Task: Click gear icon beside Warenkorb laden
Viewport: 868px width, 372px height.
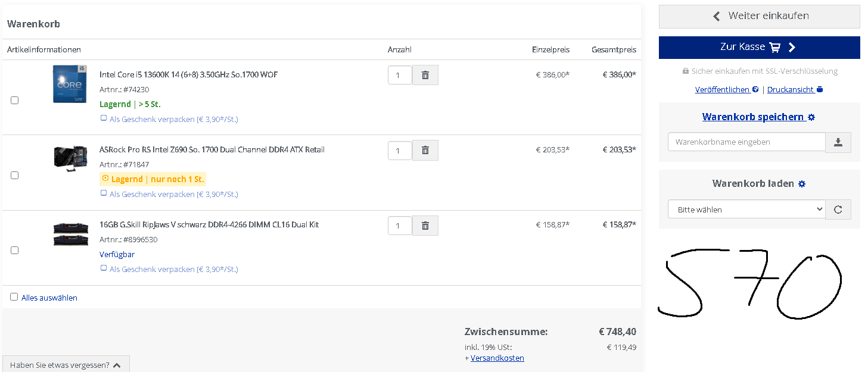Action: pos(802,184)
